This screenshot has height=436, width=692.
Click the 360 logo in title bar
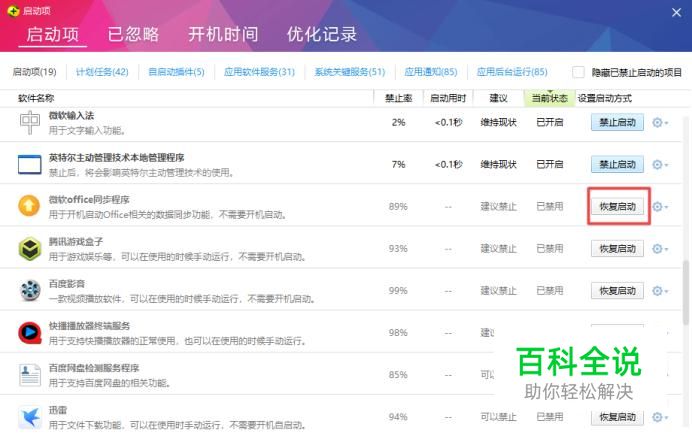click(x=13, y=11)
